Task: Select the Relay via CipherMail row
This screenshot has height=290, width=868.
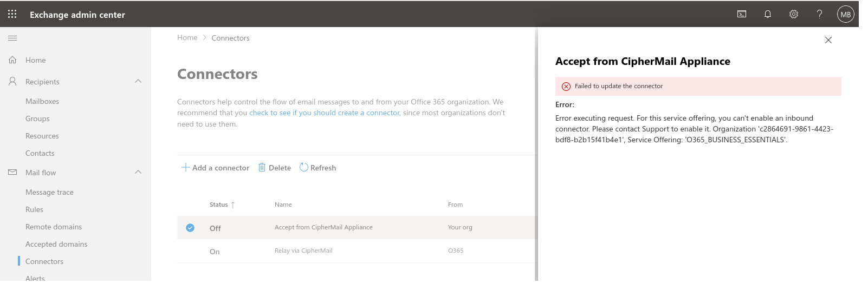Action: [303, 251]
